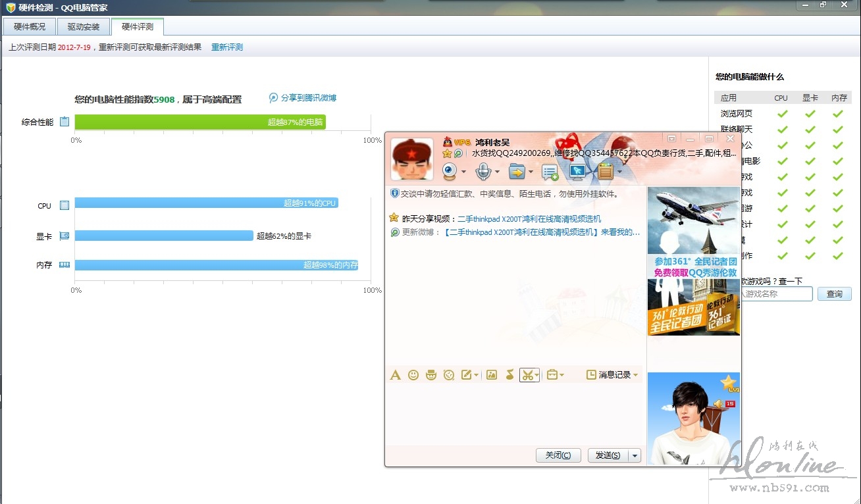The image size is (861, 504).
Task: Click the QQ penguin VIP6 badge
Action: [x=457, y=142]
